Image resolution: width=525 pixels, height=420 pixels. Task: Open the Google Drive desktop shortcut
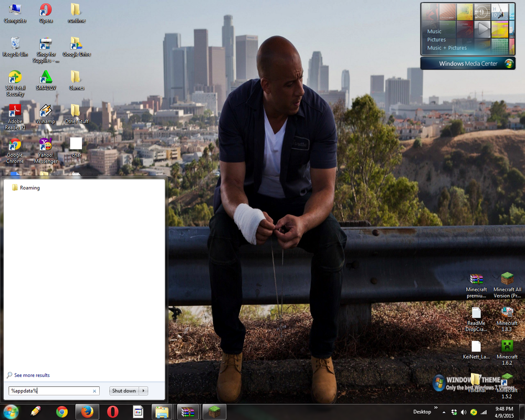(76, 47)
